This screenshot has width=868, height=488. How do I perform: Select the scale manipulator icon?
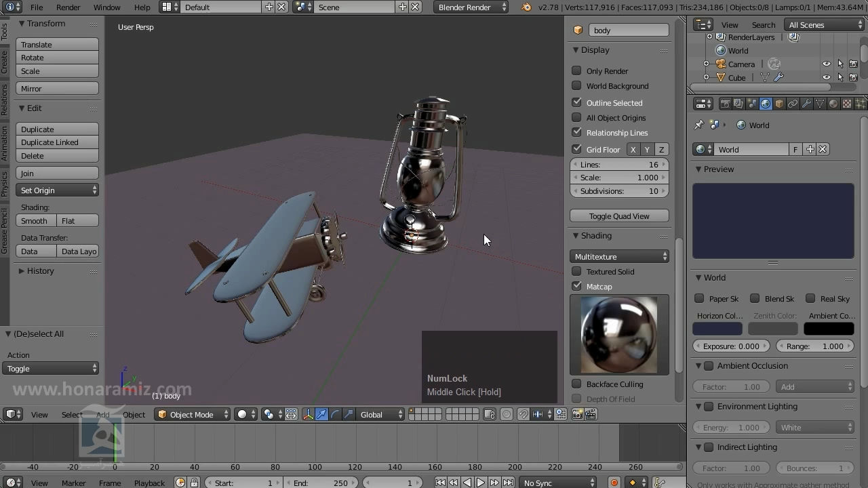click(x=349, y=414)
